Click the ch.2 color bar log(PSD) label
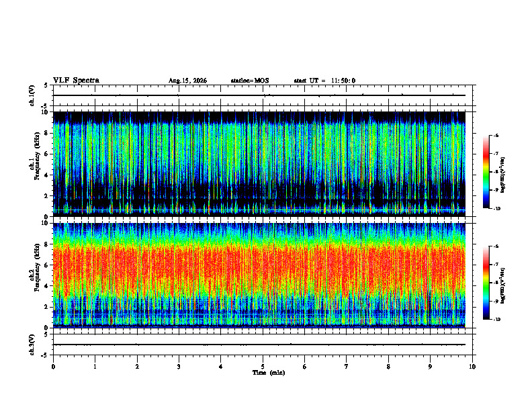Viewport: 532px width, 411px height. (x=503, y=286)
